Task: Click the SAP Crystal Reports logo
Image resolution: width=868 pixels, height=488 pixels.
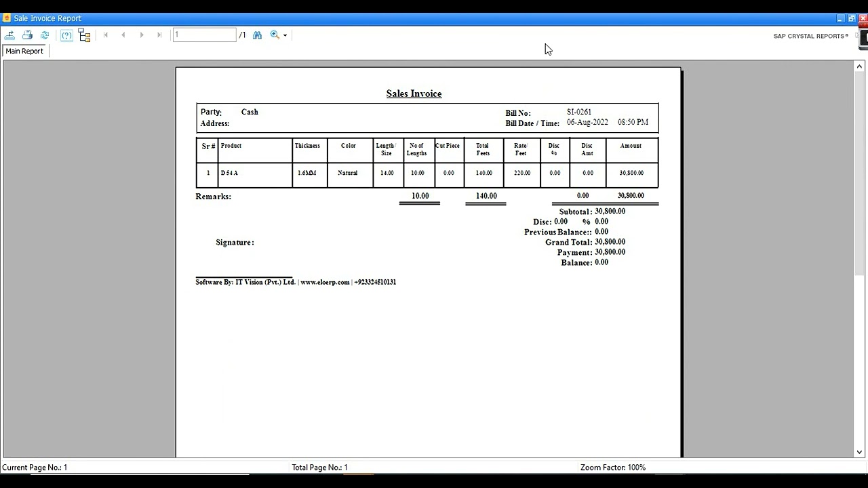Action: (810, 36)
